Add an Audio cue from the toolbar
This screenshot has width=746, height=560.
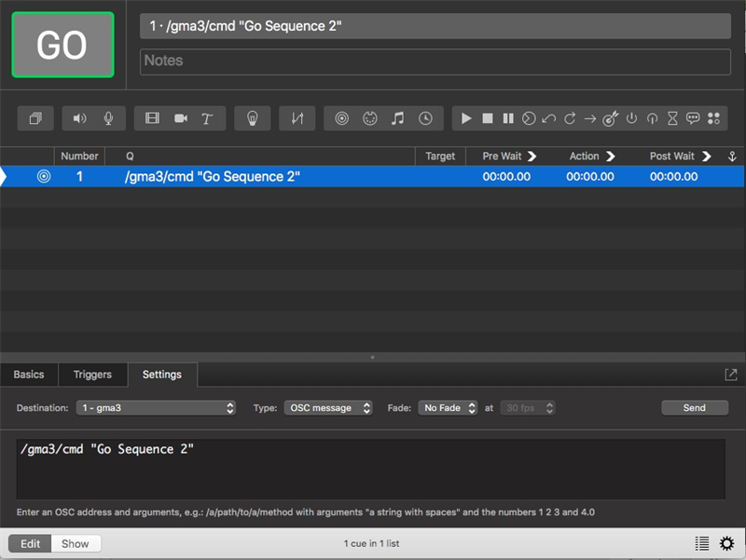coord(80,118)
